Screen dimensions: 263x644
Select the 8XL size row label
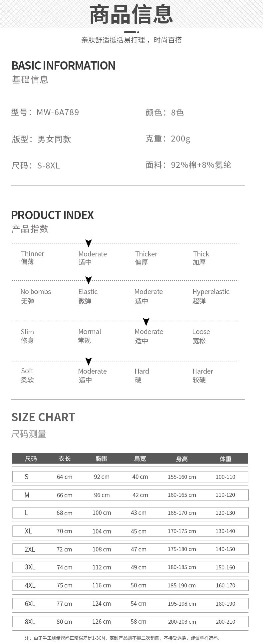tap(30, 621)
